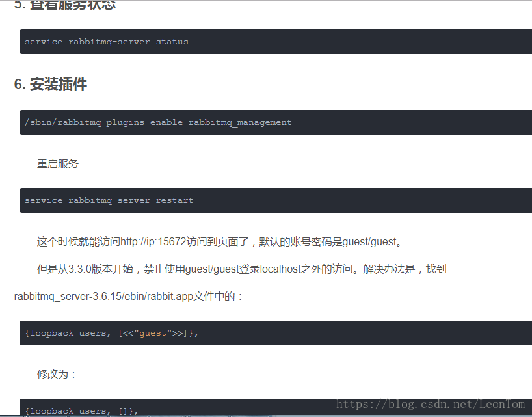Viewport: 532px width, 417px height.
Task: Click the code line '{loopback_users, []},'
Action: [x=81, y=411]
